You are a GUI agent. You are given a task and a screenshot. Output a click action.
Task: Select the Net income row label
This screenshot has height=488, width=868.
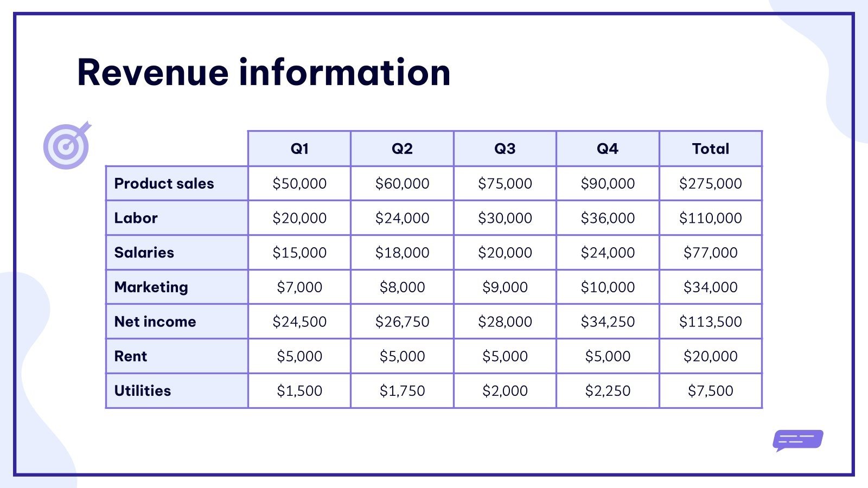[155, 322]
